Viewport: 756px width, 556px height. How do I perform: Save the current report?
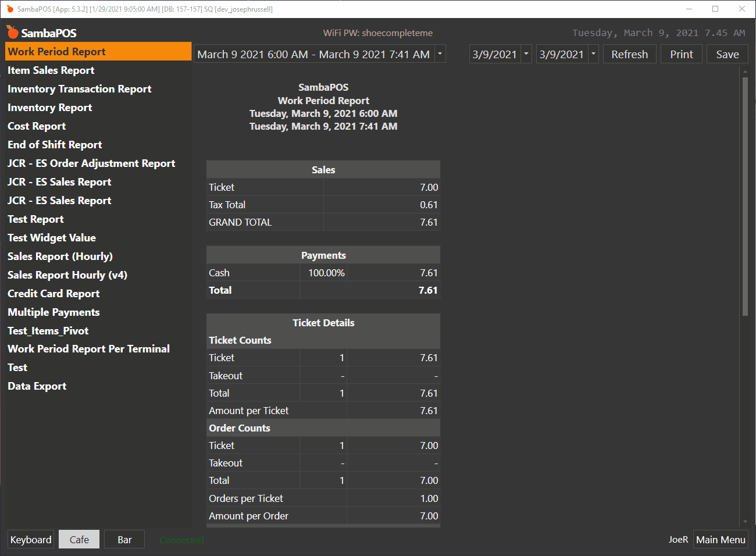tap(727, 54)
